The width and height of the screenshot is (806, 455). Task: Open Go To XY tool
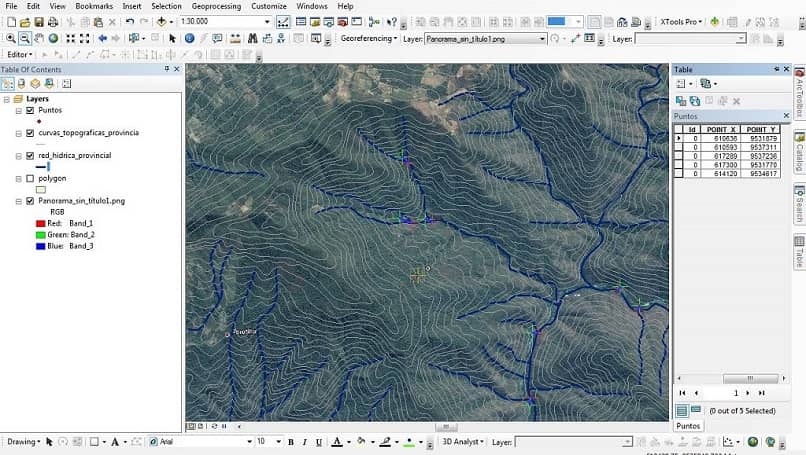[281, 39]
